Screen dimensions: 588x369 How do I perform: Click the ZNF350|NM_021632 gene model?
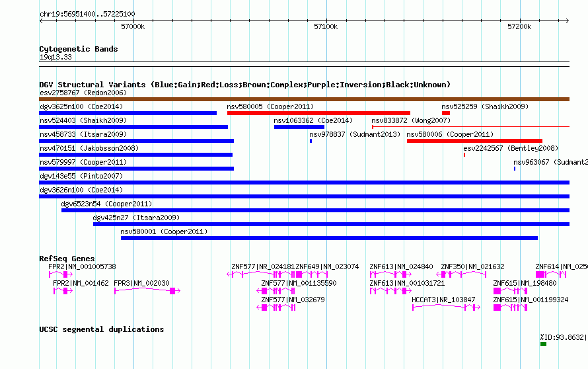(462, 274)
